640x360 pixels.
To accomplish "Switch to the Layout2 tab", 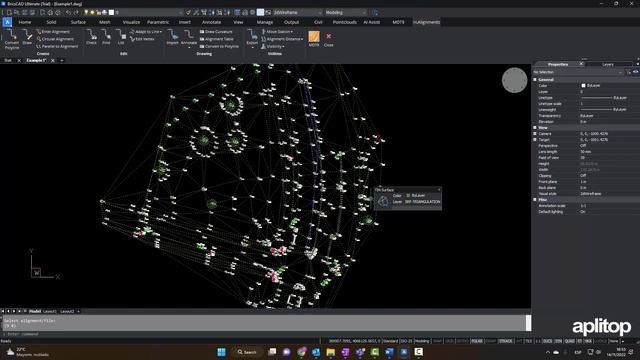I will pyautogui.click(x=67, y=311).
